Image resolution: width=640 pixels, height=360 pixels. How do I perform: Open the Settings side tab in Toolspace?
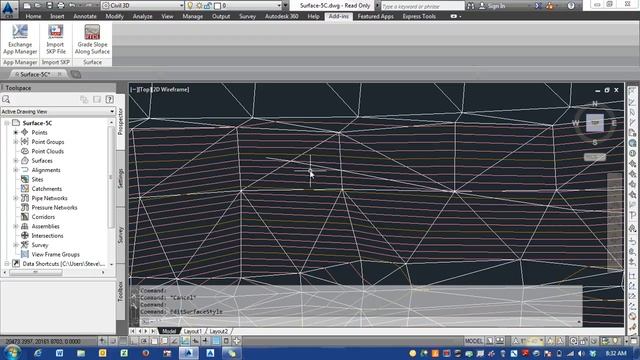120,178
